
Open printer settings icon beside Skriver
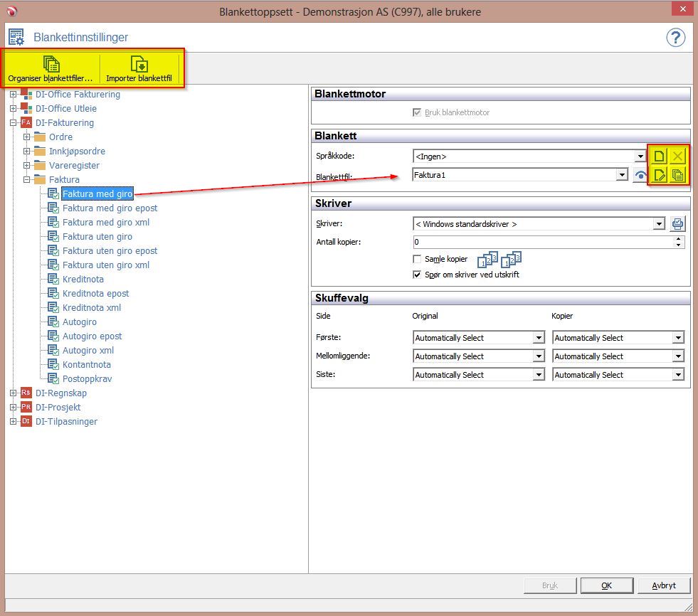[678, 224]
